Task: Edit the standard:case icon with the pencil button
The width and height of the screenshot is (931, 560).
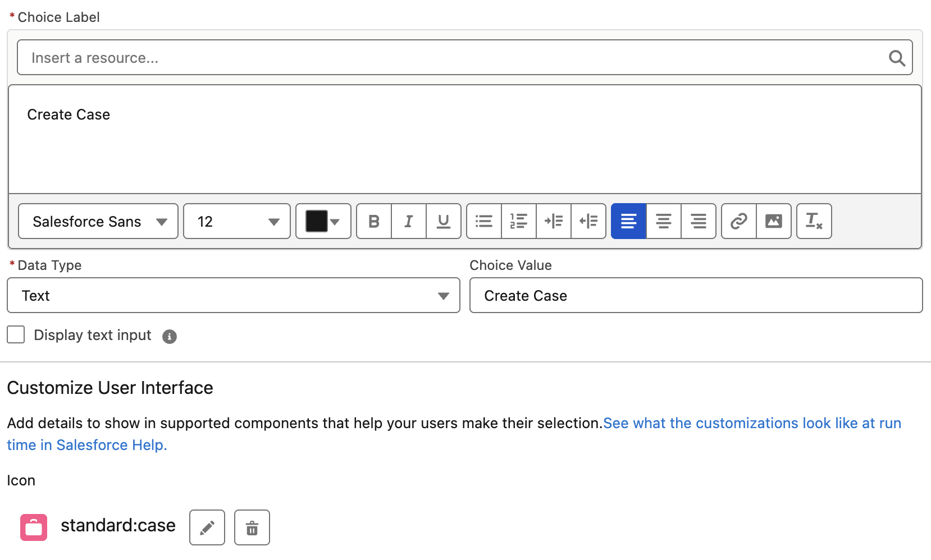Action: click(x=207, y=527)
